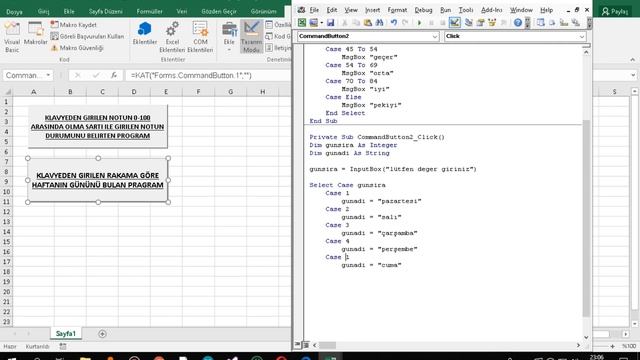Open the File menu in VBA editor
Viewport: 640px width, 360px height.
pyautogui.click(x=314, y=10)
